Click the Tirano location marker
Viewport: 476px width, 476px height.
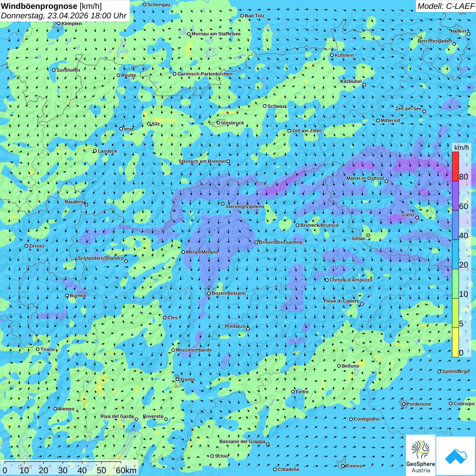(x=38, y=349)
